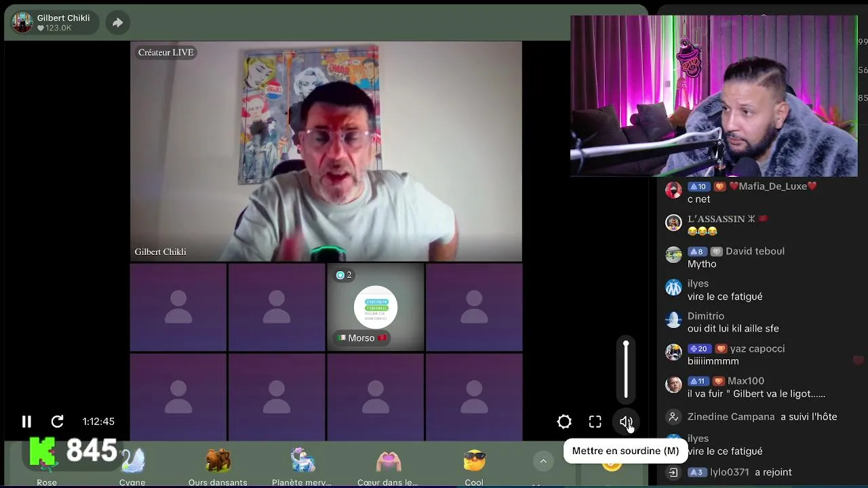Click the username Max100 in chat
Viewport: 868px width, 488px height.
coord(746,381)
